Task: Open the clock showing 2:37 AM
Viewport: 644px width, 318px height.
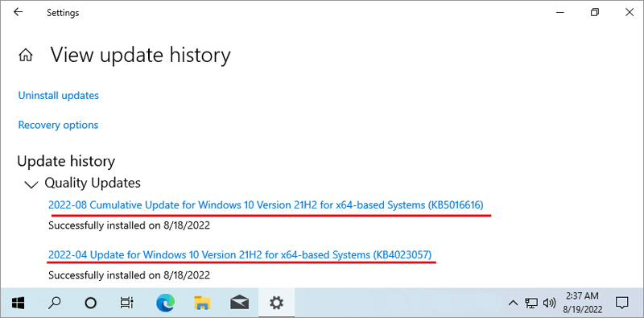Action: point(582,303)
